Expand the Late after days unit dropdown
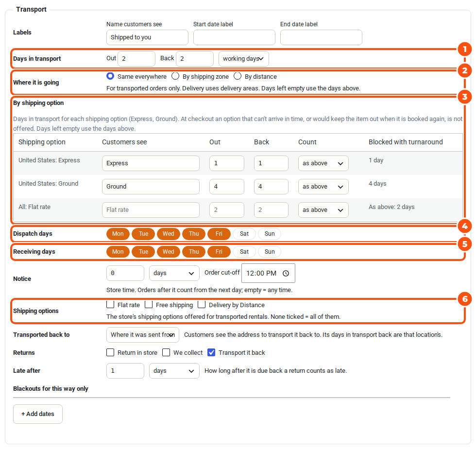The width and height of the screenshot is (476, 452). pyautogui.click(x=174, y=371)
